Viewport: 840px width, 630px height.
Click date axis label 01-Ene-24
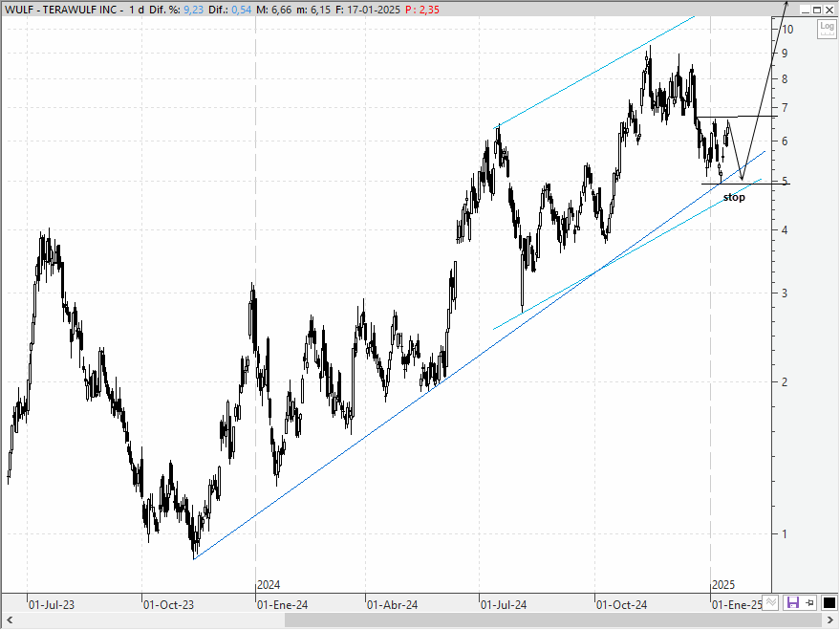pos(282,605)
